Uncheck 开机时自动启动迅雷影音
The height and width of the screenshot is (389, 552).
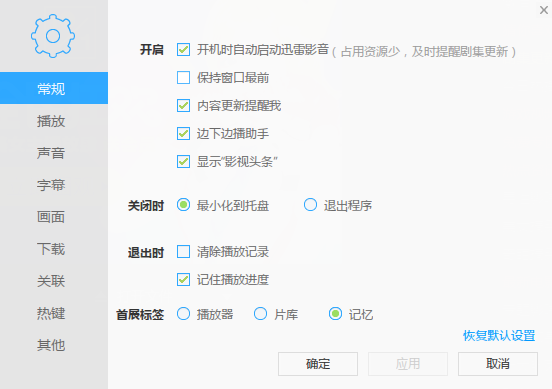(183, 50)
